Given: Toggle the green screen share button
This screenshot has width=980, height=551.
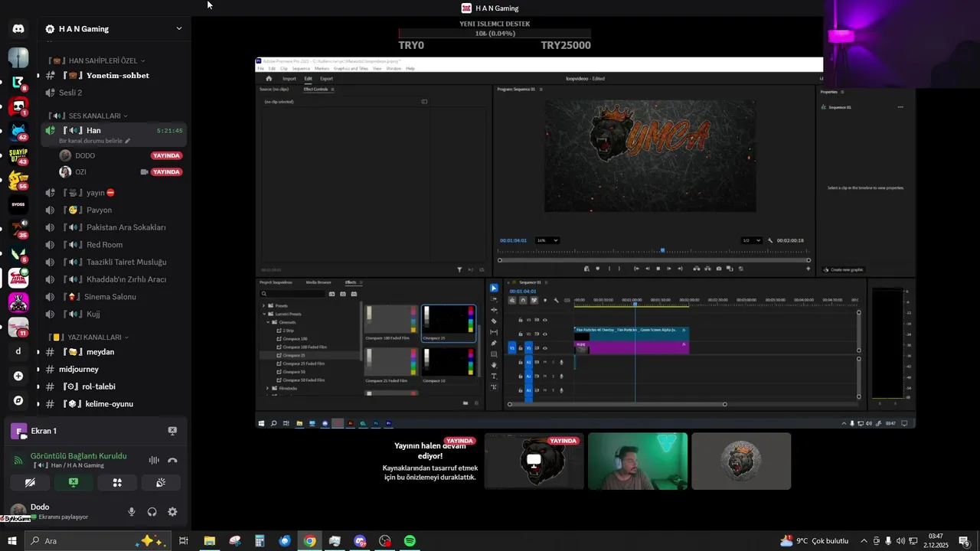Looking at the screenshot, I should pos(73,483).
